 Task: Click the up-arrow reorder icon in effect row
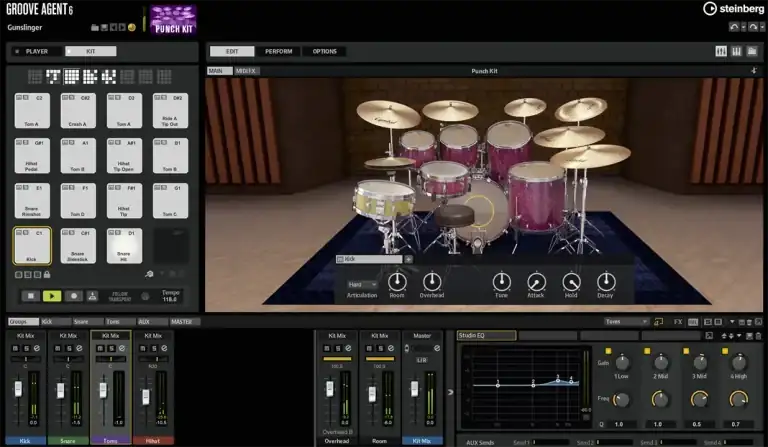coord(724,336)
